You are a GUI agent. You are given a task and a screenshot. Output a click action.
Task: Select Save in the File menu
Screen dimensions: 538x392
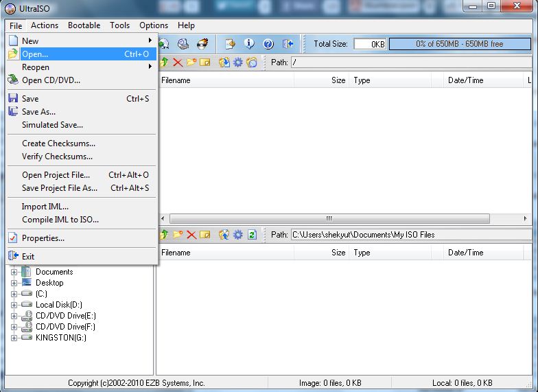click(x=82, y=99)
